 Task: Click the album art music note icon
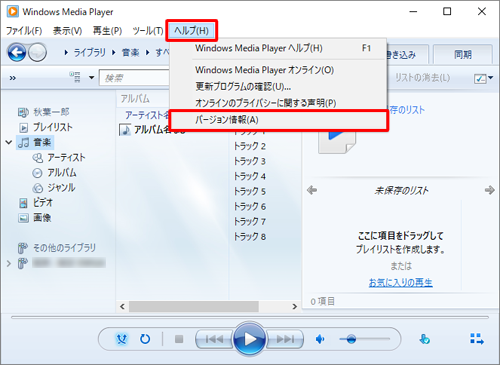pyautogui.click(x=125, y=129)
